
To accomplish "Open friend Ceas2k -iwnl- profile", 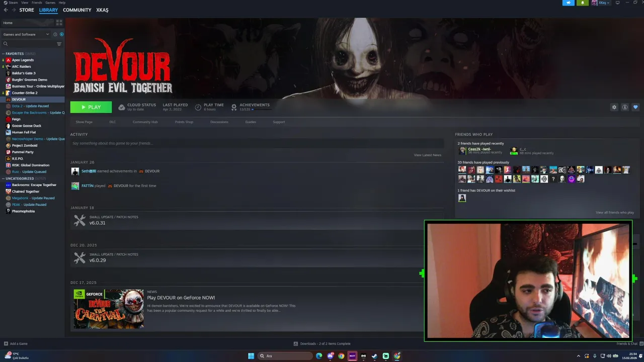I will tap(479, 149).
